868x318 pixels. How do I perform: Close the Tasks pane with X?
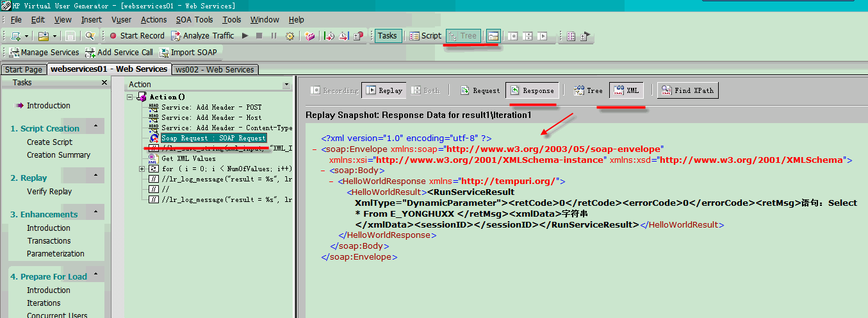[104, 83]
